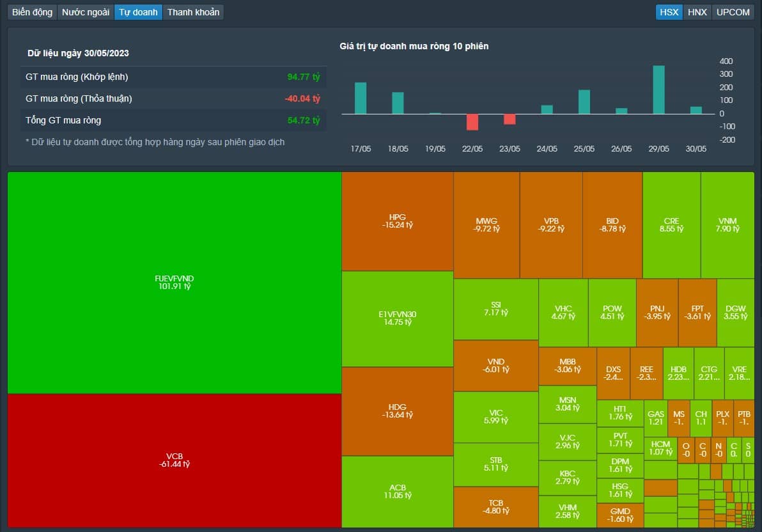Select the HSX exchange button
The image size is (762, 532).
[x=669, y=12]
